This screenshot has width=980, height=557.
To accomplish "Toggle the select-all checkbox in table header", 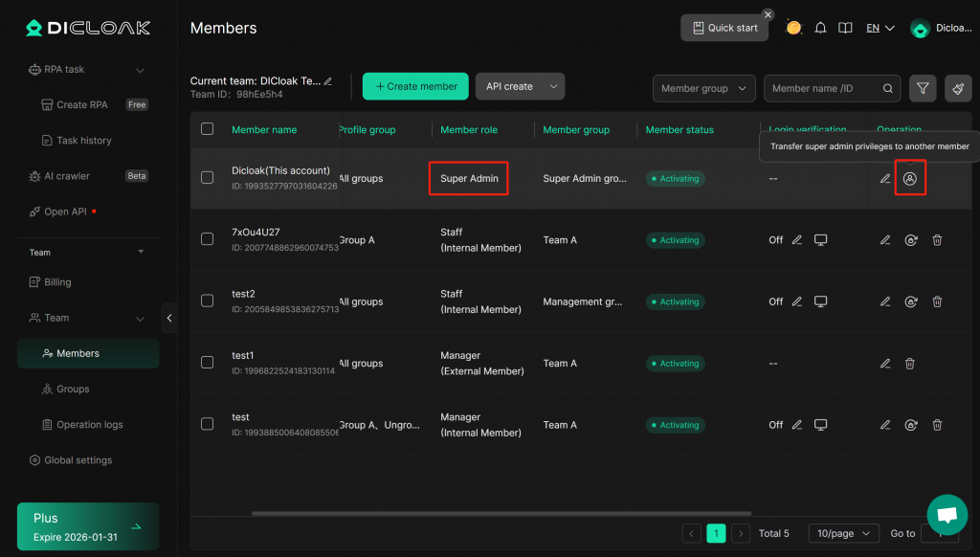I will (207, 129).
